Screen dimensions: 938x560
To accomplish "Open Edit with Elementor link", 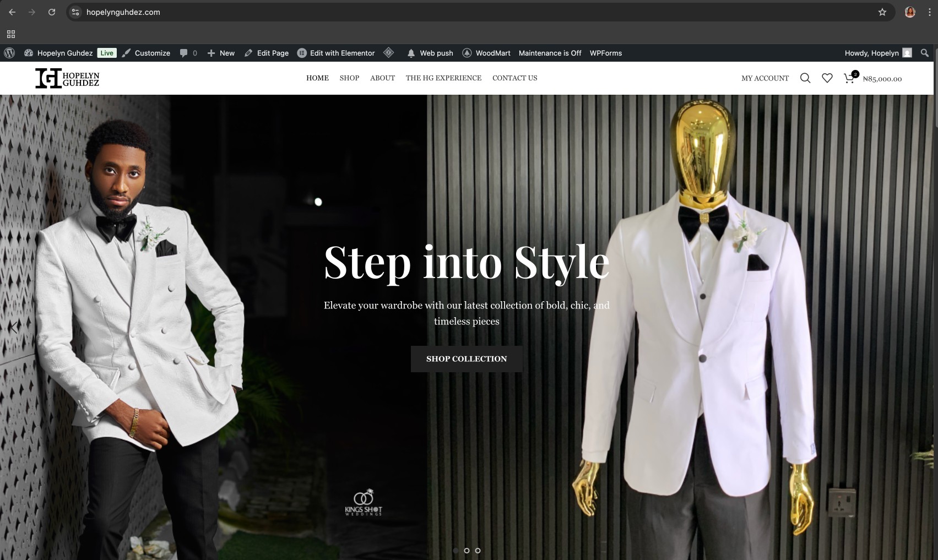I will (x=336, y=53).
